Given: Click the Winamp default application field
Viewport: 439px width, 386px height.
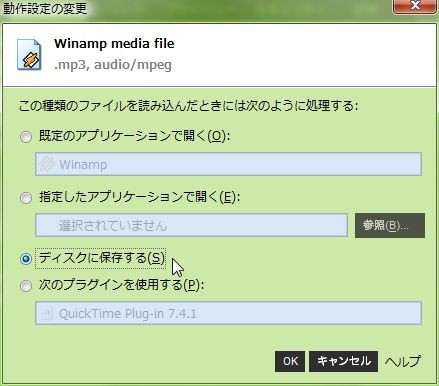Looking at the screenshot, I should point(228,164).
